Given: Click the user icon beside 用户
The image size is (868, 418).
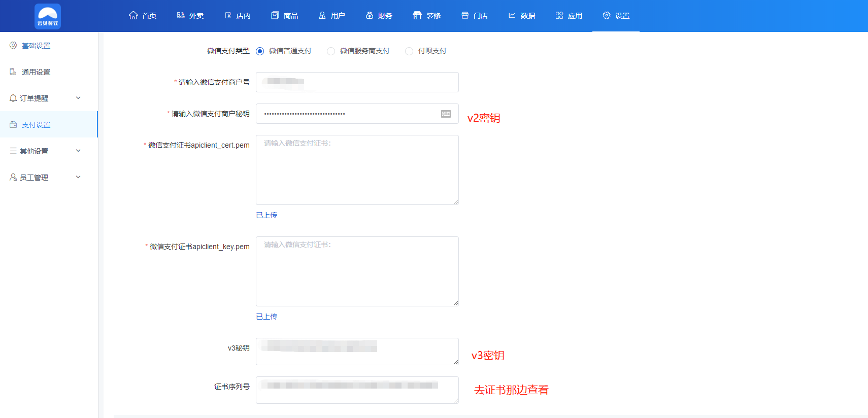Looking at the screenshot, I should click(x=322, y=15).
